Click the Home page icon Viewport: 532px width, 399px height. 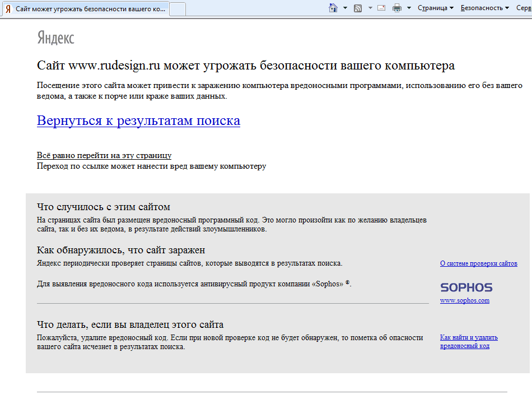click(333, 8)
